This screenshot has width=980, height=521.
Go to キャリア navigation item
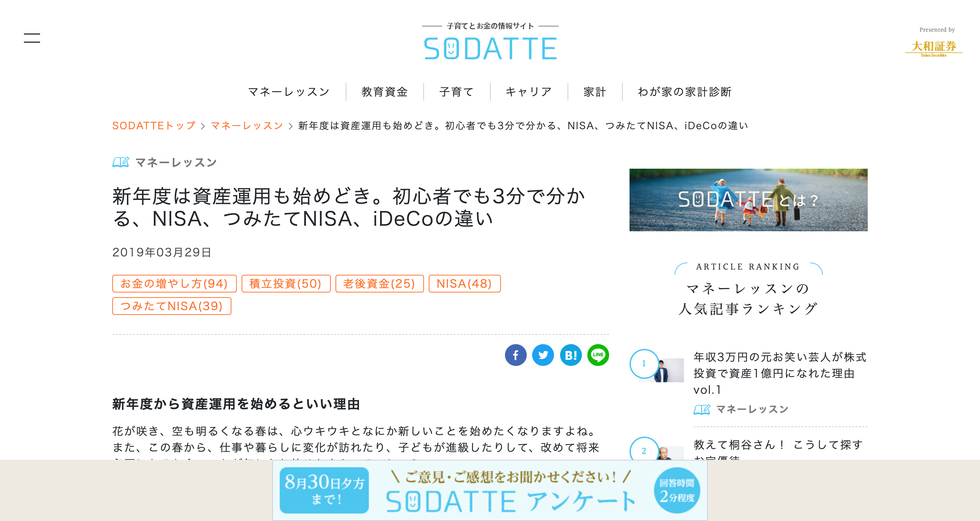pos(529,91)
